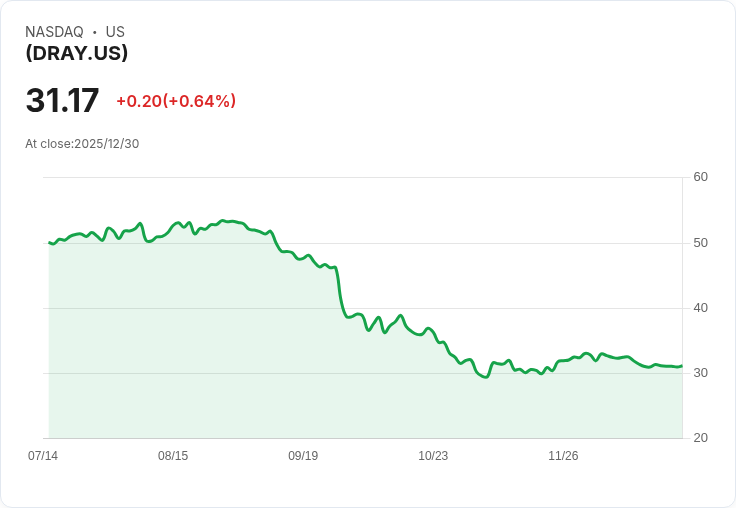Click the DRAY.US ticker symbol heading
Viewport: 736px width, 508px height.
point(77,53)
